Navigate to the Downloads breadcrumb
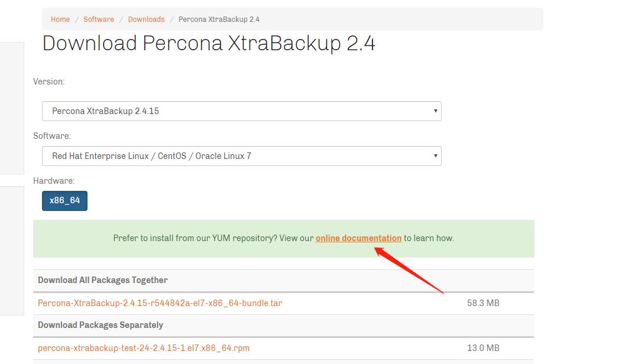Screen dimensions: 619x364 (146, 19)
